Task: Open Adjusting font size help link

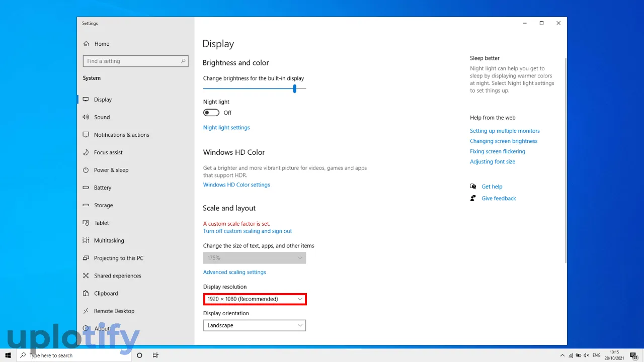Action: point(493,162)
